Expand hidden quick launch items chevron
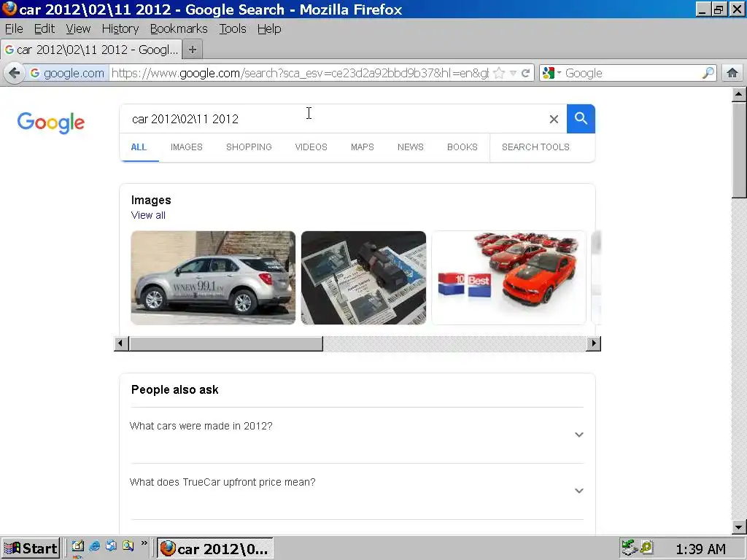The height and width of the screenshot is (560, 747). [x=144, y=543]
